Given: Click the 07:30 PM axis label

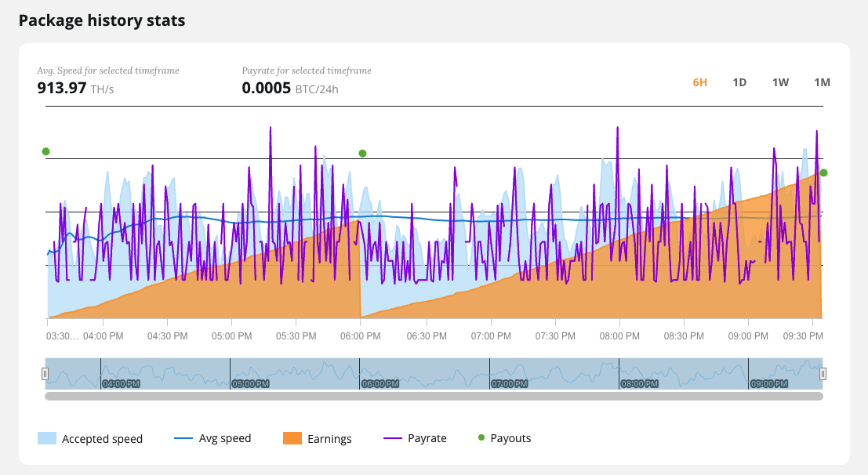Looking at the screenshot, I should [x=555, y=336].
